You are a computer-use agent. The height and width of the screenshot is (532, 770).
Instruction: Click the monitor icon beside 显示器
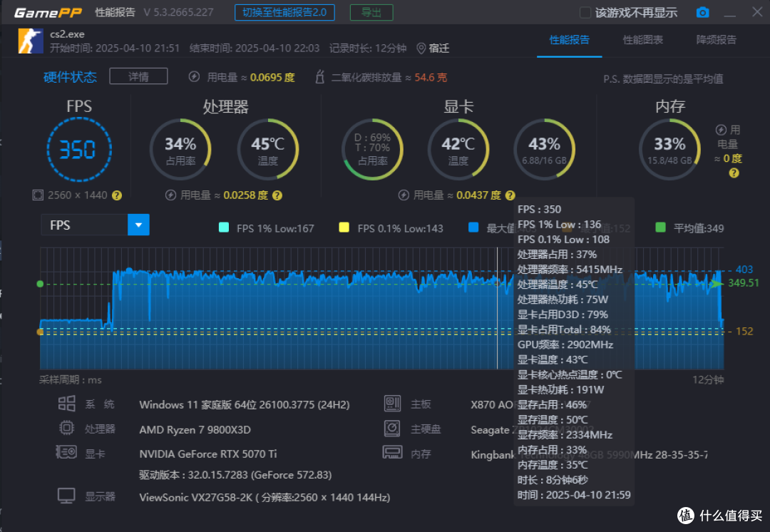[x=66, y=496]
